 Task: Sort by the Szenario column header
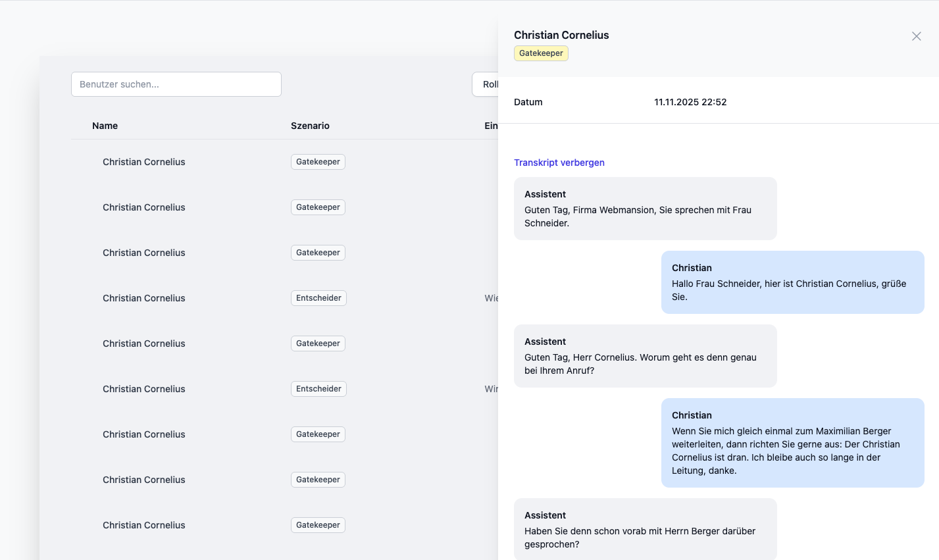point(310,126)
